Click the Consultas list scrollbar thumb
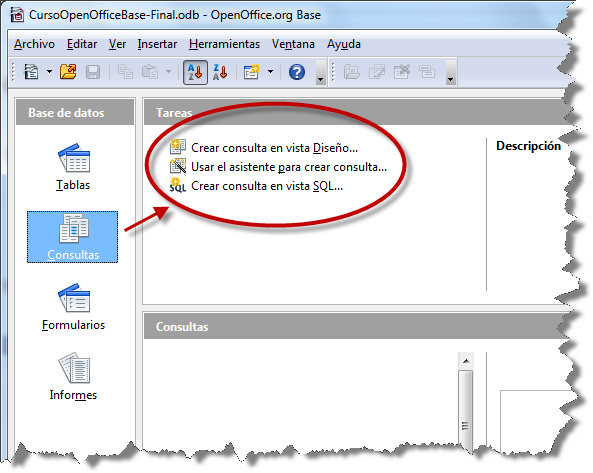The width and height of the screenshot is (593, 473). click(466, 411)
